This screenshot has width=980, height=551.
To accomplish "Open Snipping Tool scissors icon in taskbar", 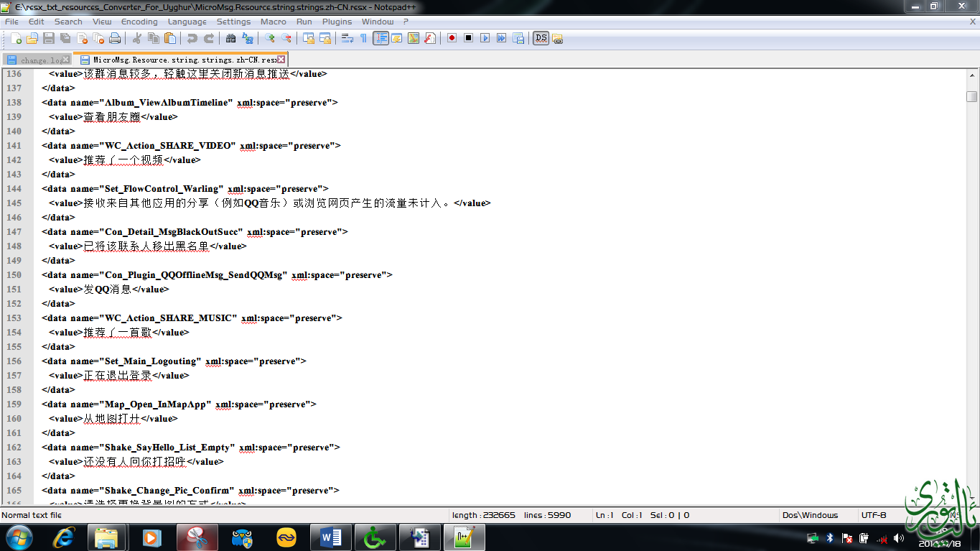I will point(197,537).
